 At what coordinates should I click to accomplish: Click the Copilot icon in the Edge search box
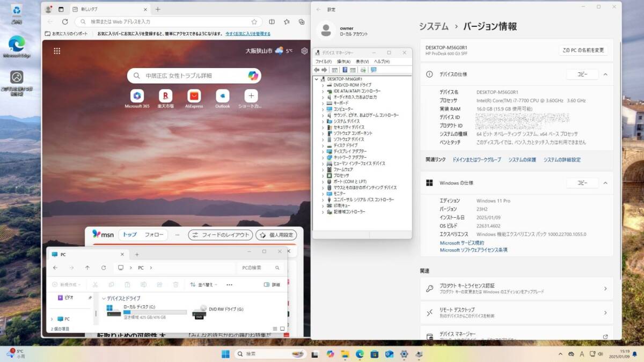click(253, 76)
